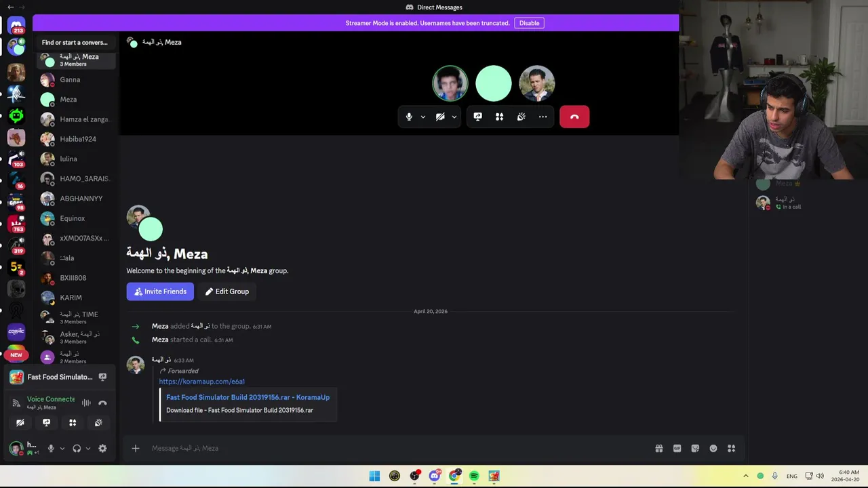Open the KARIM direct message
The image size is (868, 488).
(x=76, y=298)
